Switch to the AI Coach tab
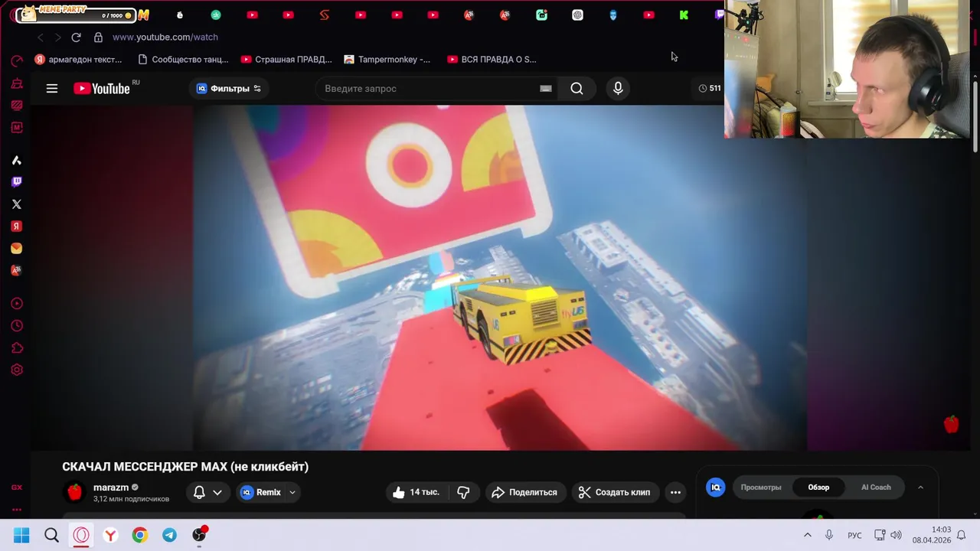Viewport: 980px width, 551px height. click(876, 487)
